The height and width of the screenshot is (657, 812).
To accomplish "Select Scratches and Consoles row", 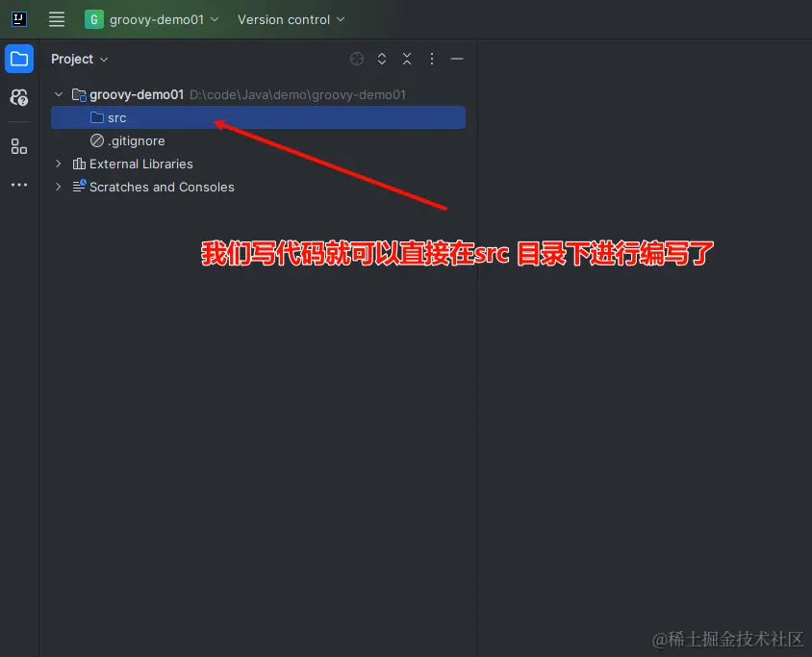I will [x=258, y=187].
